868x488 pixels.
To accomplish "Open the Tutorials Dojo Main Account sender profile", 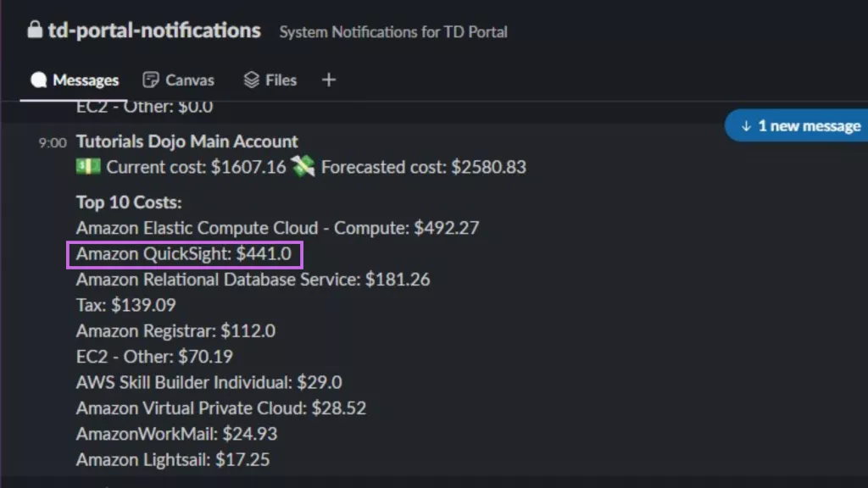I will pos(187,141).
